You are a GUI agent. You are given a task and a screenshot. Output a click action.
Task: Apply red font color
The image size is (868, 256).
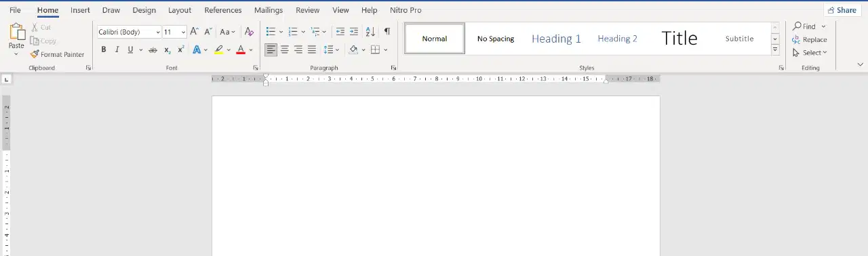coord(241,49)
